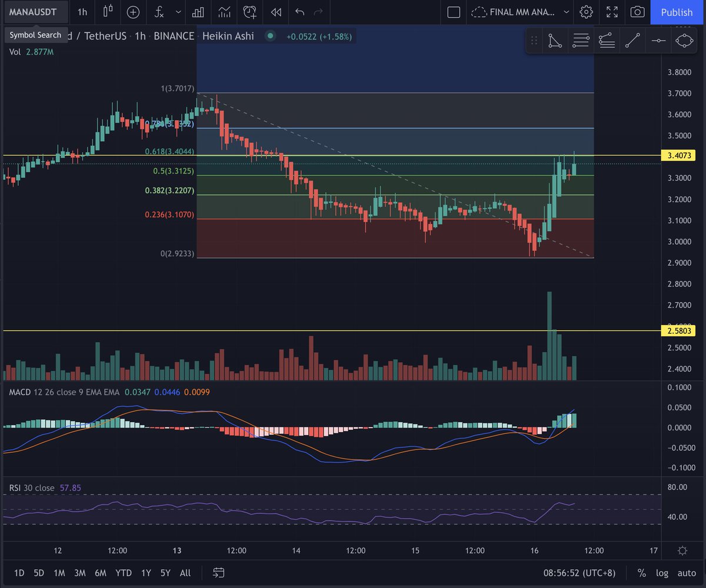
Task: Click the 0.236(3.1070) Fib level label
Action: (170, 215)
